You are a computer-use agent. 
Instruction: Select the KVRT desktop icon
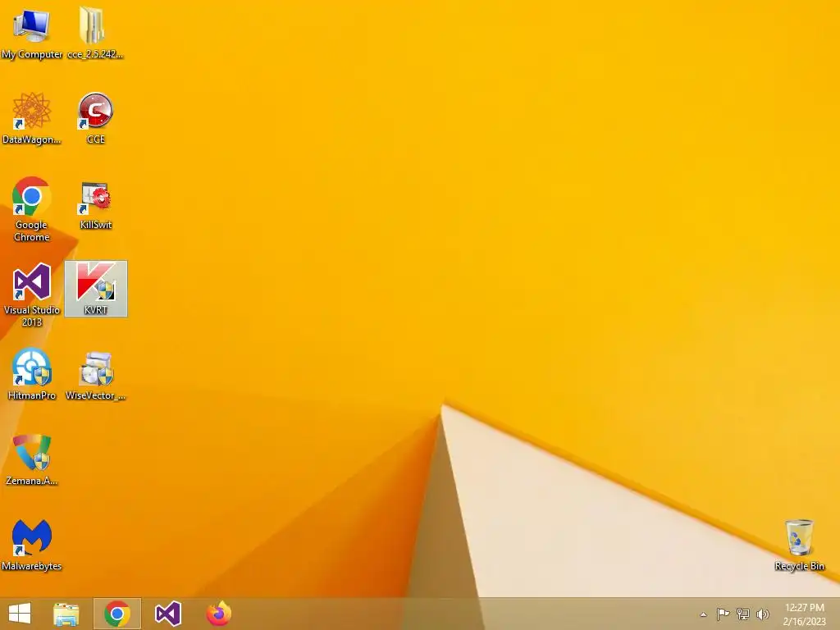[96, 288]
